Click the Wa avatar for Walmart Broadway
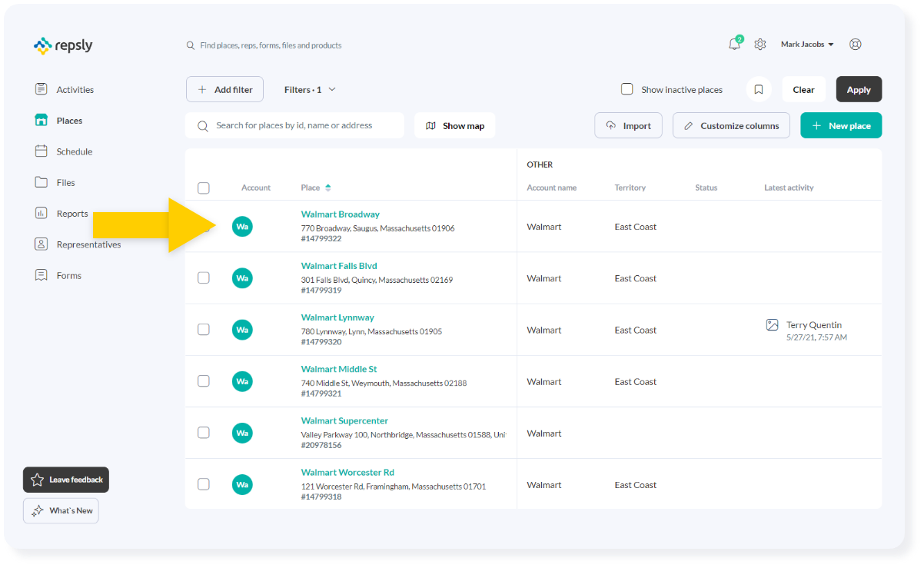 click(x=242, y=226)
